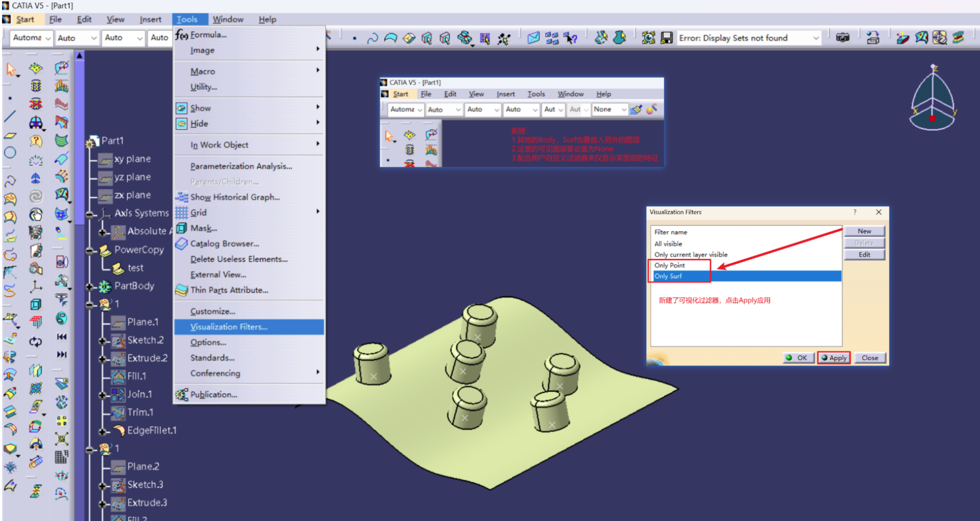Click the blue car icon
The image size is (980, 521).
pos(36,122)
